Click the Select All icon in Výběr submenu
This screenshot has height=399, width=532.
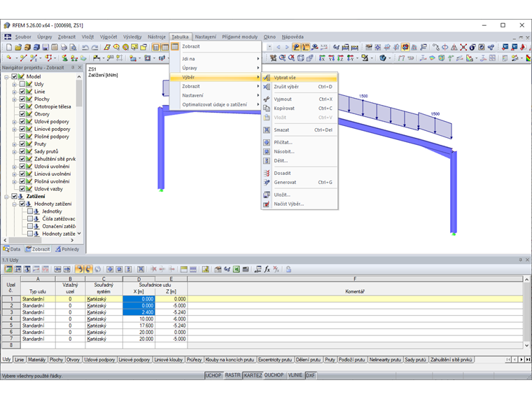(x=267, y=78)
